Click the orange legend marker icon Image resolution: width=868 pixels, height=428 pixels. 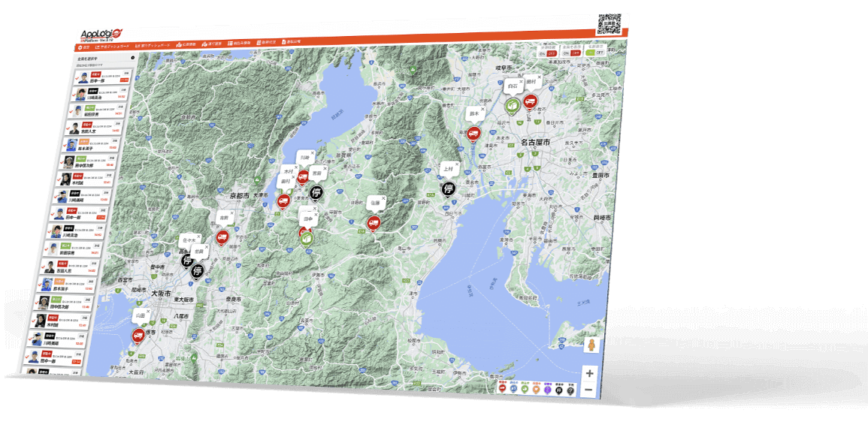tap(536, 390)
